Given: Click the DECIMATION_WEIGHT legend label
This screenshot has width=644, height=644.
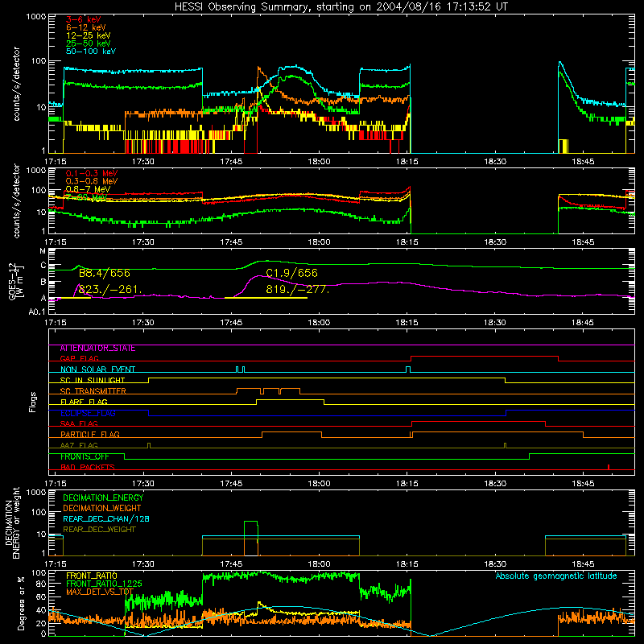Looking at the screenshot, I should (102, 509).
